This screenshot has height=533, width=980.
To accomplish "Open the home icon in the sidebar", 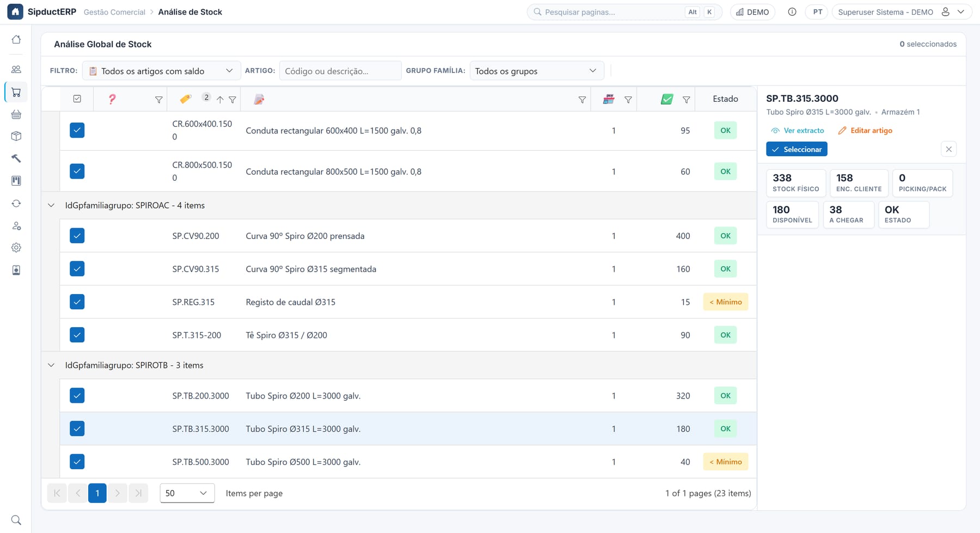I will coord(16,39).
